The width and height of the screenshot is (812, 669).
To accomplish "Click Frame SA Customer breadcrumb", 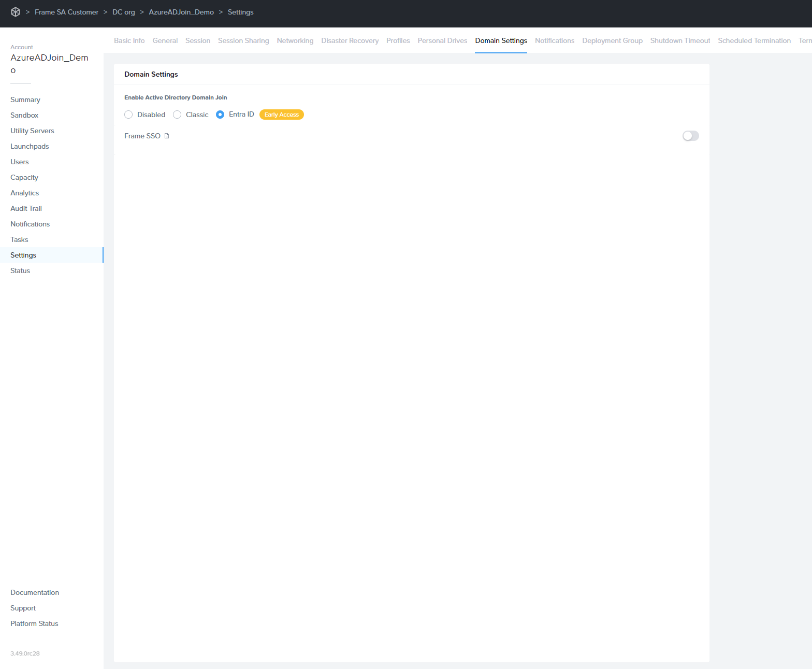I will [x=66, y=12].
